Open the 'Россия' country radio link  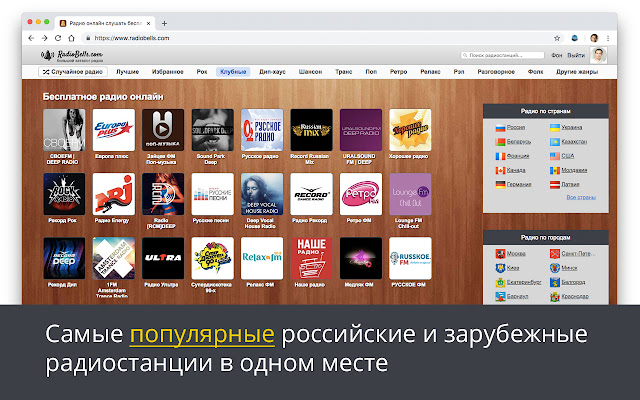tap(515, 129)
